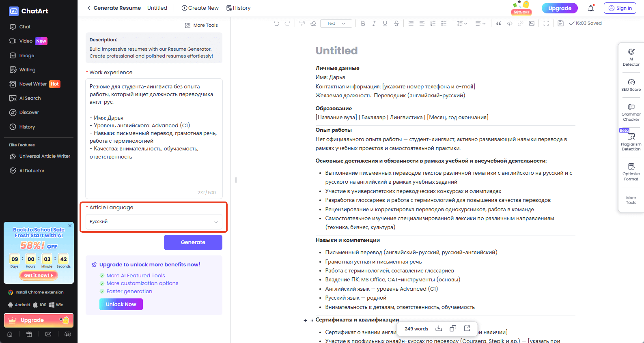Image resolution: width=644 pixels, height=343 pixels.
Task: Open Grammar Checker tool
Action: (x=631, y=113)
